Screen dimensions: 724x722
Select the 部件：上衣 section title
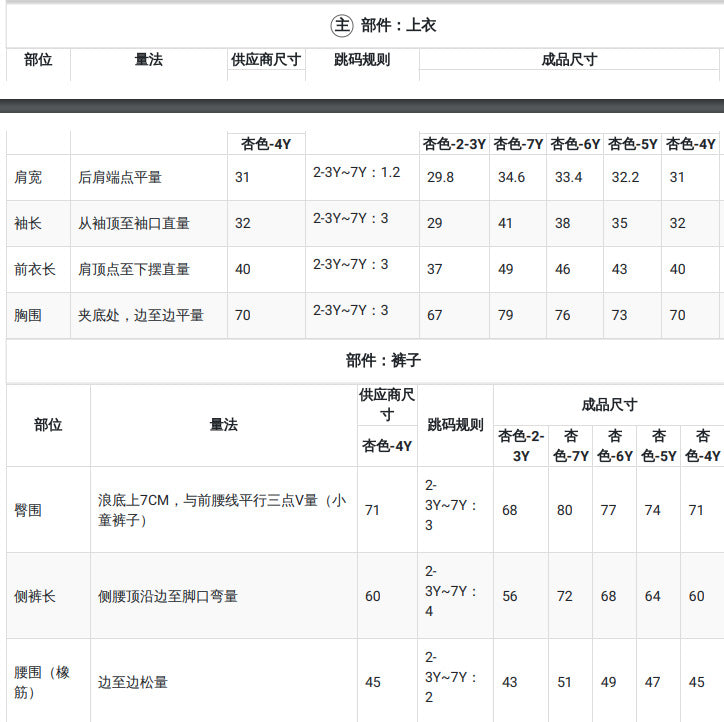click(398, 25)
